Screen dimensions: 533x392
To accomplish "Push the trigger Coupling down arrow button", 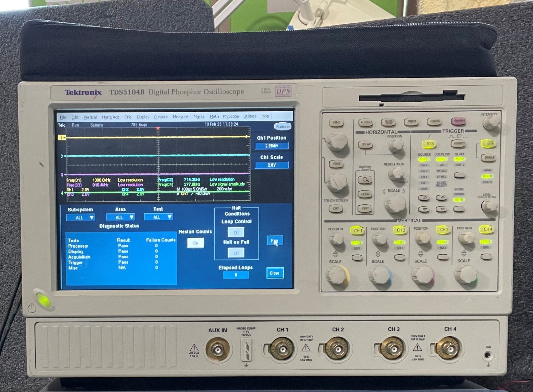I will (442, 209).
